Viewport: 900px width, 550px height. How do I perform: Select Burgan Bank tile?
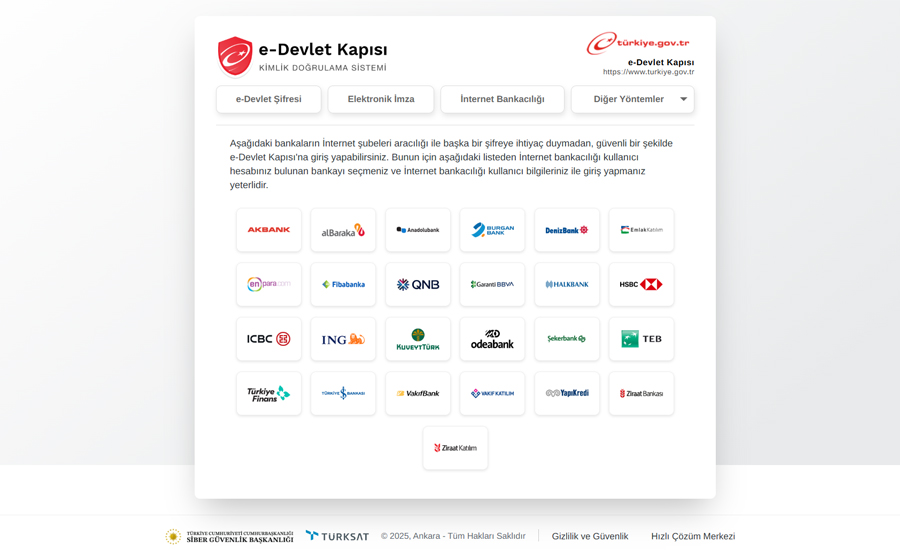coord(492,230)
